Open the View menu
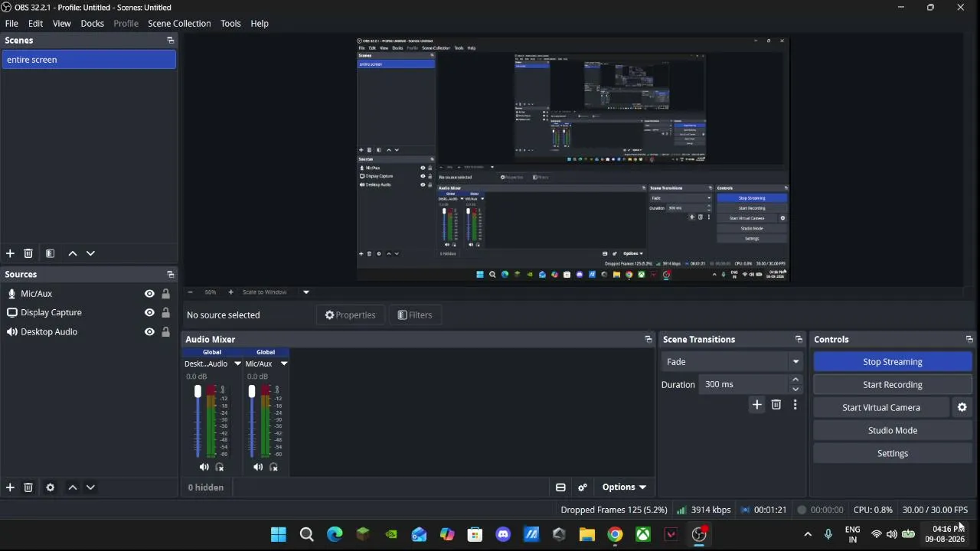Viewport: 980px width, 551px height. [61, 24]
